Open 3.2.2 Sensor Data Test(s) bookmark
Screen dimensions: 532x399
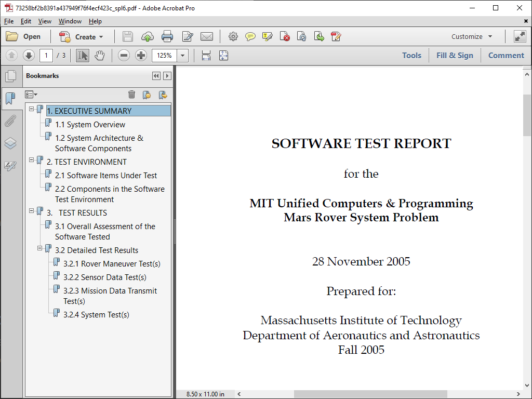click(105, 277)
